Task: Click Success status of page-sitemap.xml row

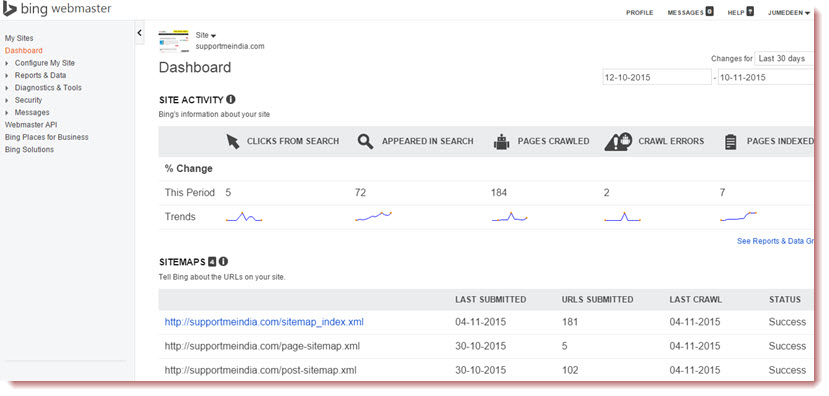Action: (787, 346)
